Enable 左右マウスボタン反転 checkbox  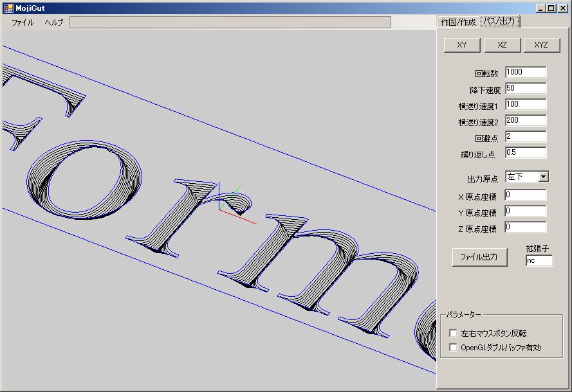click(453, 333)
